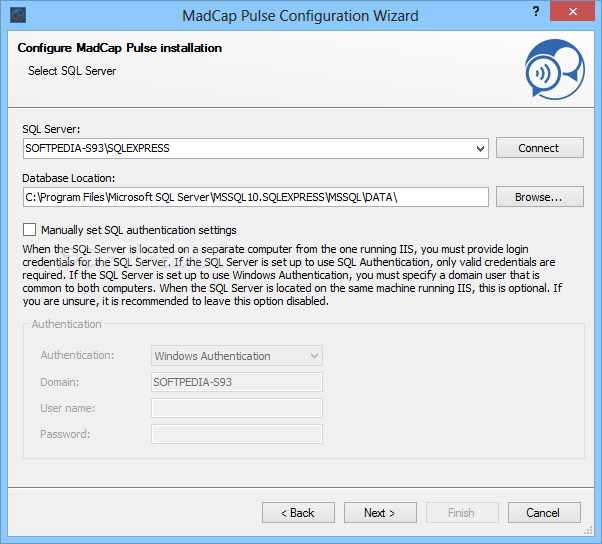Click the MadCap Pulse speech bubble logo
The width and height of the screenshot is (602, 544).
point(555,69)
